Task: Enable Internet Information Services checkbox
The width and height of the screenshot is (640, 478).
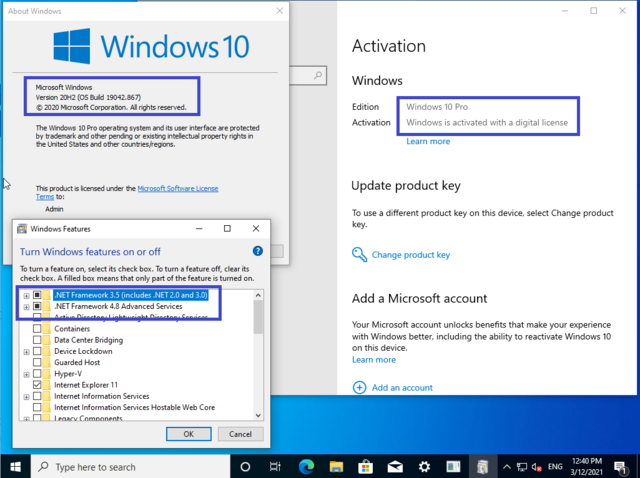Action: [37, 396]
